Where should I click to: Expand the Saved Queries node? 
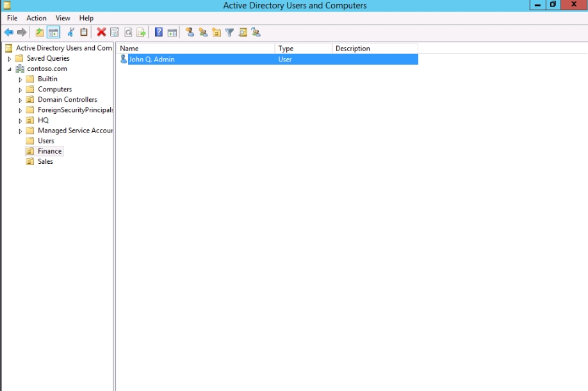[x=10, y=59]
